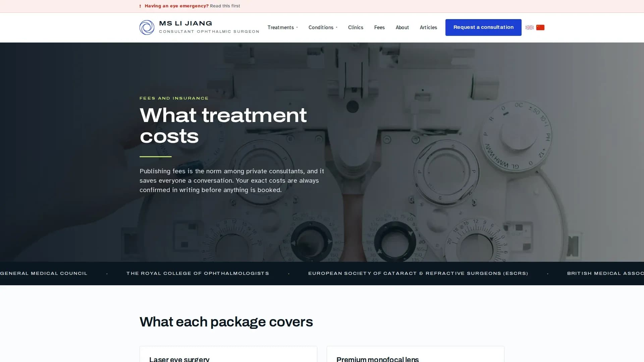The width and height of the screenshot is (644, 362).
Task: Click the MS LI JIANG site title
Action: pos(185,23)
